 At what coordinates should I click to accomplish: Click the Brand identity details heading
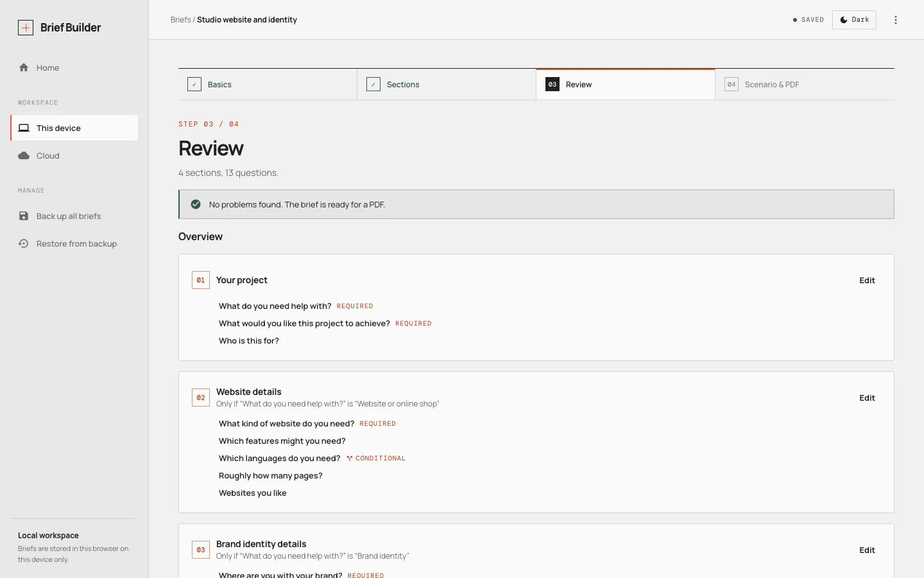point(261,544)
